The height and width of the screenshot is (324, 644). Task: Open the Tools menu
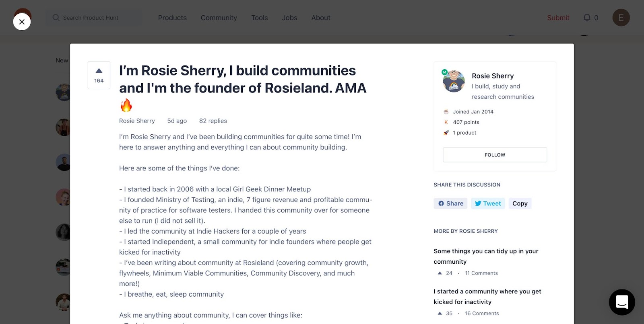click(x=260, y=18)
